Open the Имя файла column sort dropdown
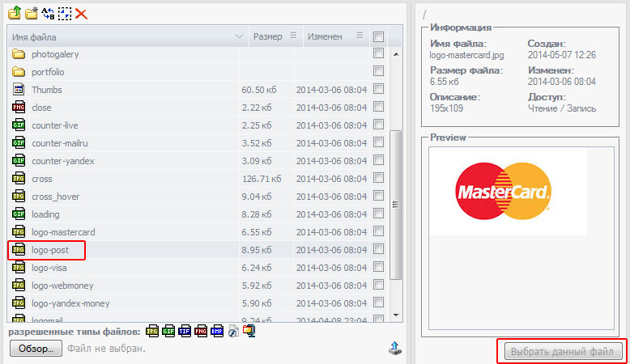The height and width of the screenshot is (364, 630). click(x=239, y=37)
